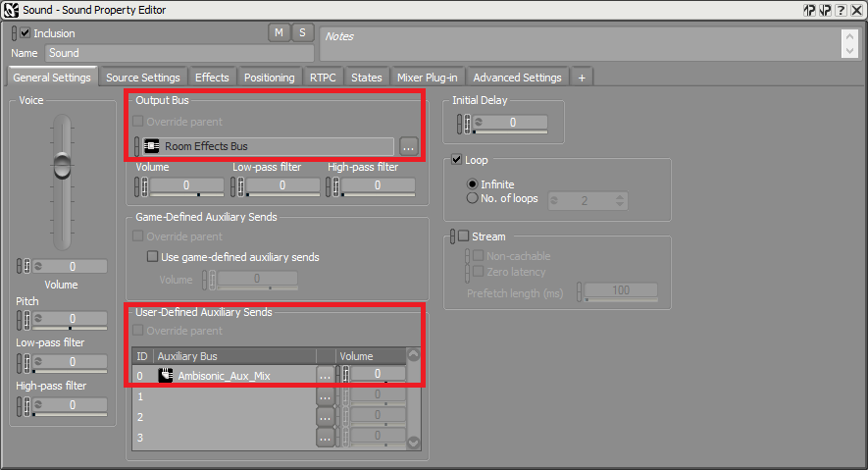The width and height of the screenshot is (868, 470).
Task: Select the 'No. of loops' radio button
Action: coord(473,199)
